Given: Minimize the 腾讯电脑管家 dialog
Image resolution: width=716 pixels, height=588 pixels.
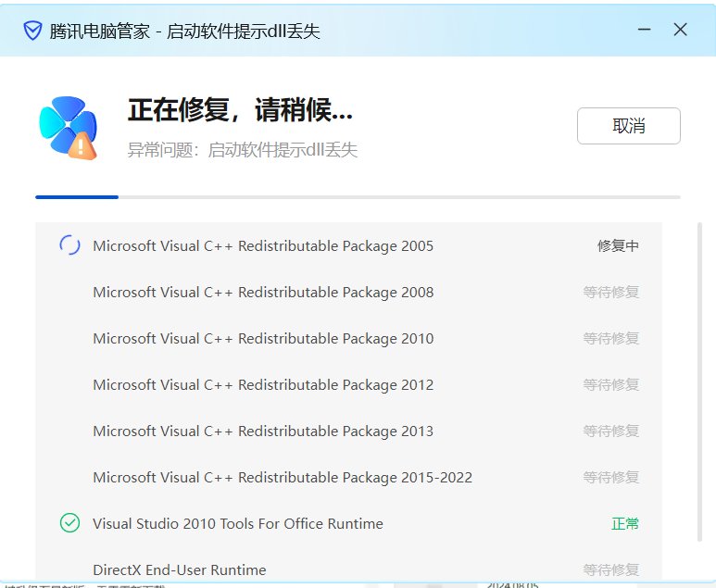Looking at the screenshot, I should click(x=645, y=30).
